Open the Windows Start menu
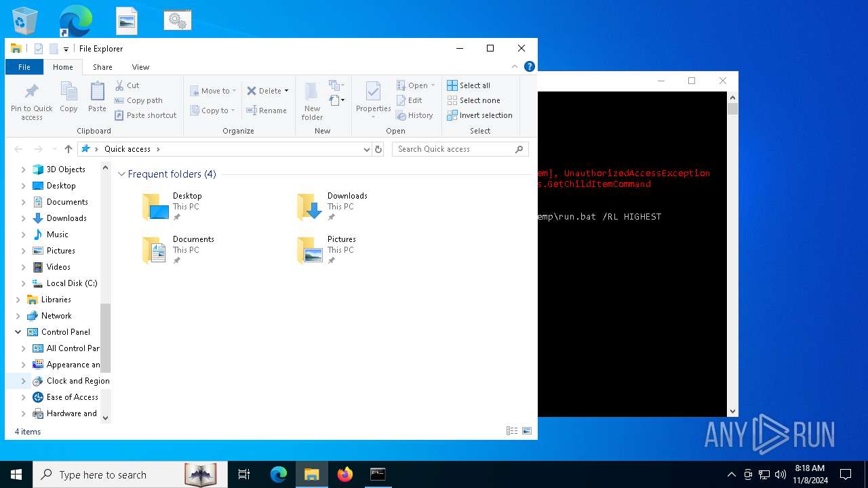 tap(16, 474)
